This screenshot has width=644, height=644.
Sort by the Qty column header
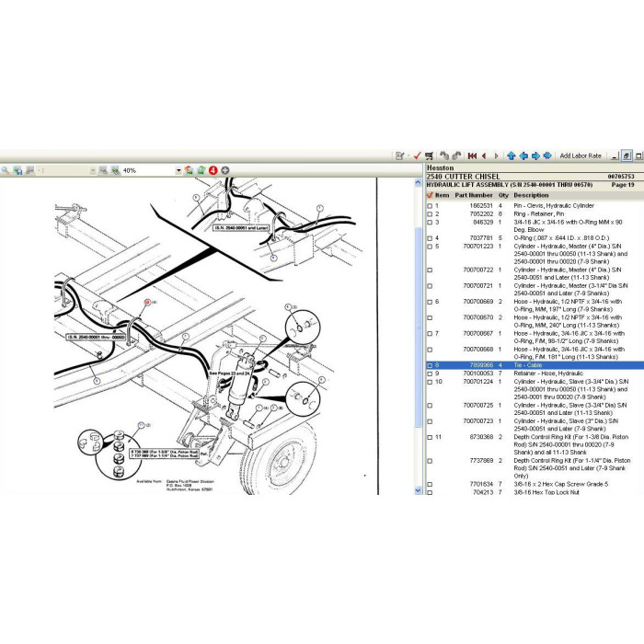coord(503,195)
